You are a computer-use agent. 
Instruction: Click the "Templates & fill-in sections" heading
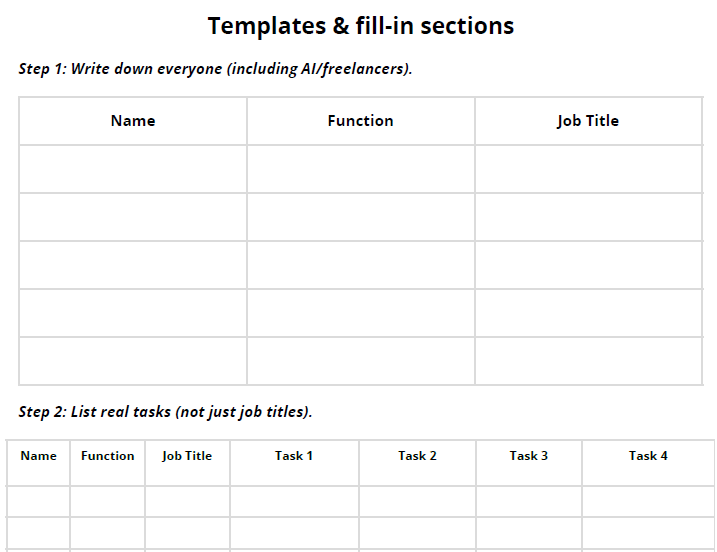click(x=360, y=26)
